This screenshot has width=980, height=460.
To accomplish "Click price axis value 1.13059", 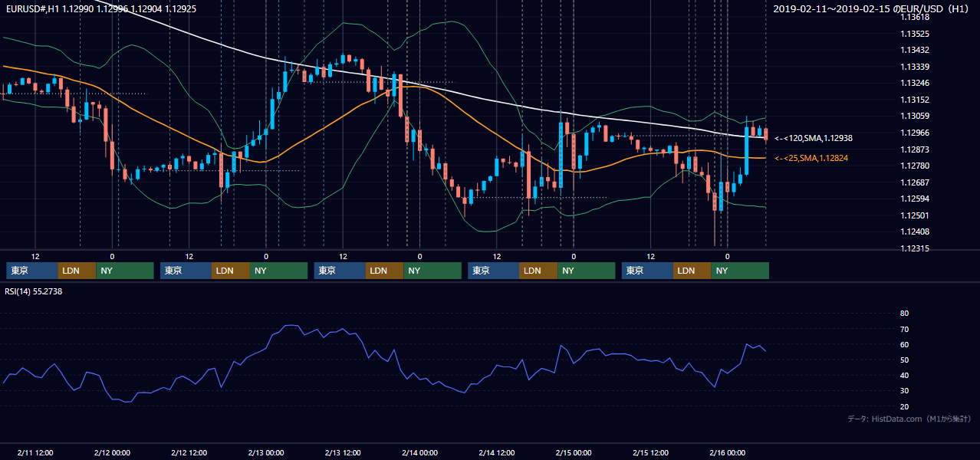I will click(x=915, y=116).
